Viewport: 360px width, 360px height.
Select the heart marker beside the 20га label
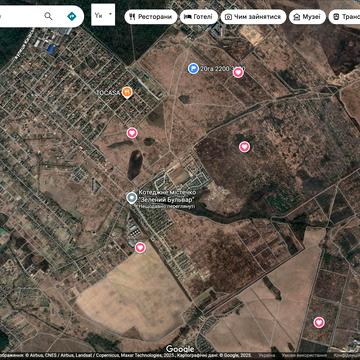point(238,72)
